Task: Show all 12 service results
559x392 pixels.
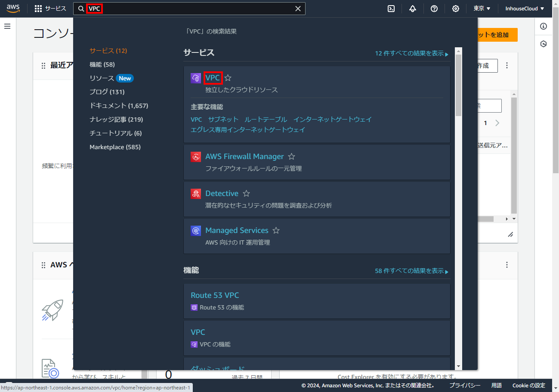Action: click(411, 53)
